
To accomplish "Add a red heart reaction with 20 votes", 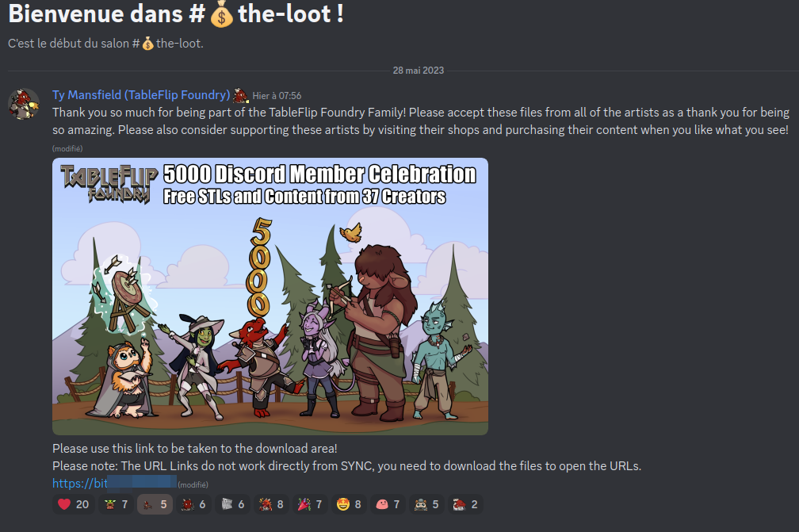I will pyautogui.click(x=74, y=504).
